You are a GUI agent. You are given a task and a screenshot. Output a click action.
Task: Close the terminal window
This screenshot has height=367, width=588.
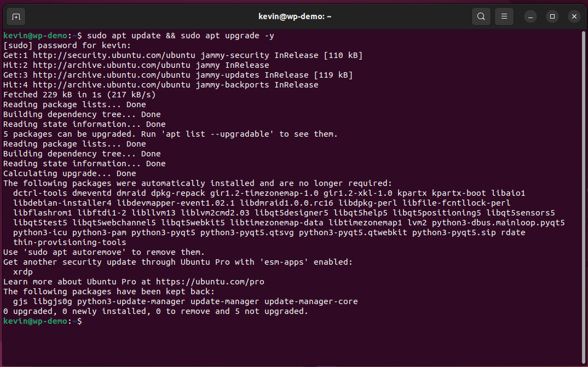(574, 16)
